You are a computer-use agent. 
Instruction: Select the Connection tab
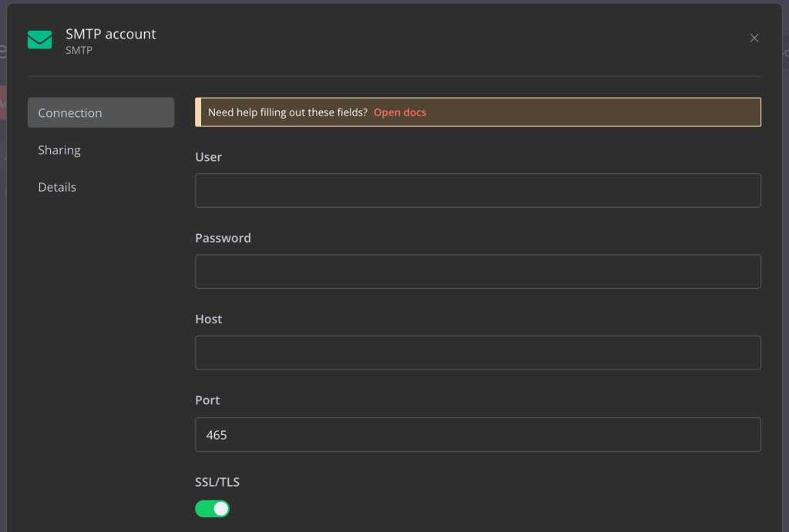[x=70, y=112]
